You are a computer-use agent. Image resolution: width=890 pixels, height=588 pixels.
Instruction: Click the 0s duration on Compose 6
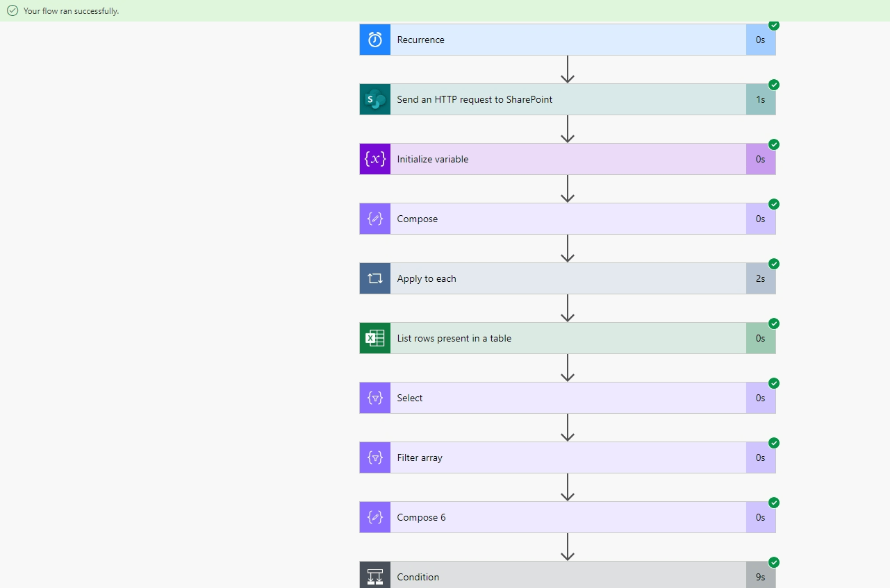[761, 517]
